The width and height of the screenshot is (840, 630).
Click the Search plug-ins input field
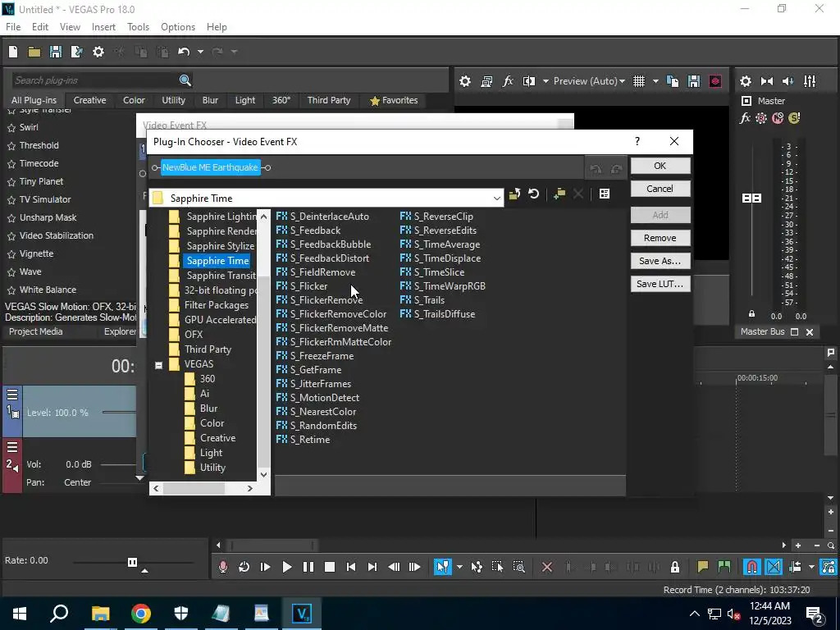click(95, 80)
